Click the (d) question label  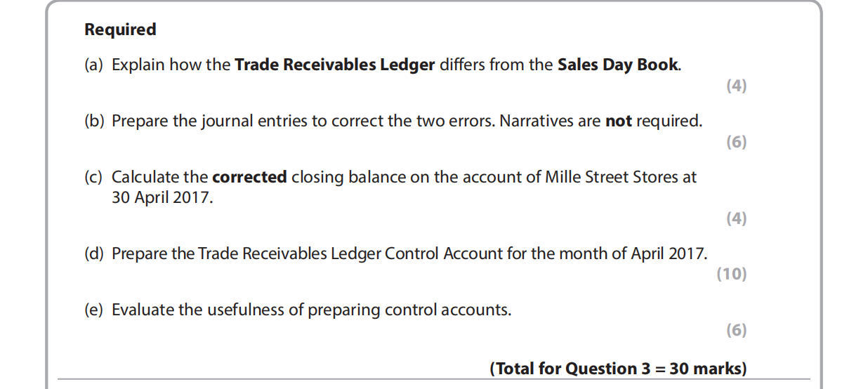point(94,253)
